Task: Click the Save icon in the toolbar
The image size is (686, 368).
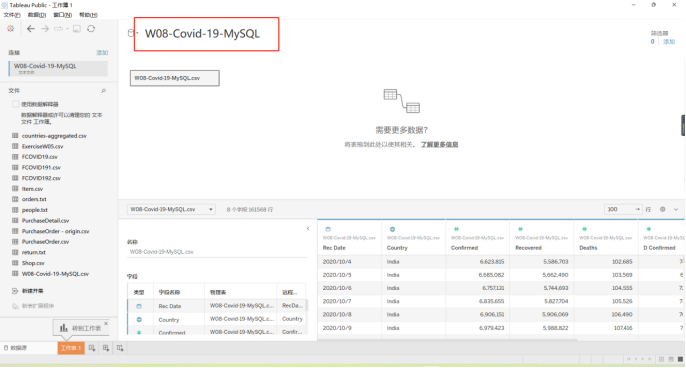Action: (x=77, y=29)
